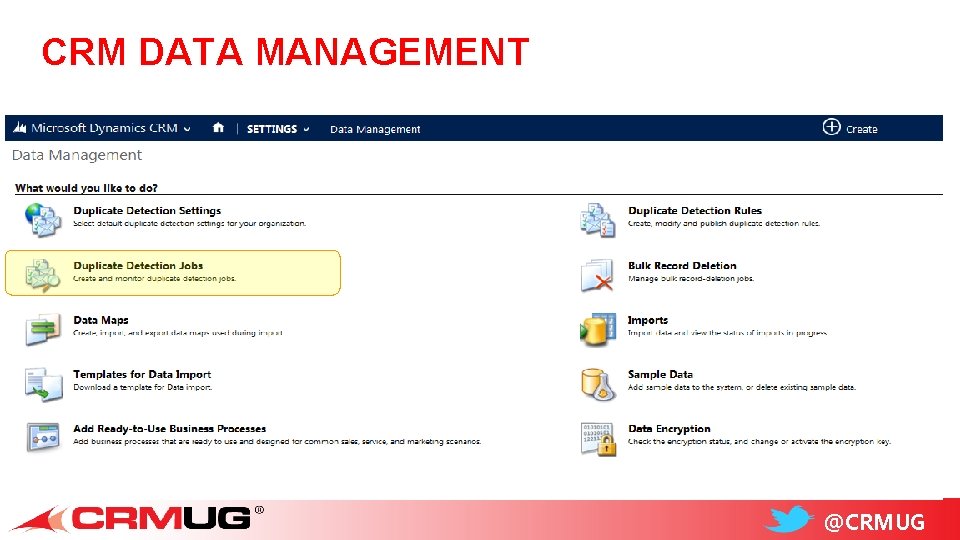Open Duplicate Detection Rules link
The image size is (960, 540).
[x=695, y=211]
